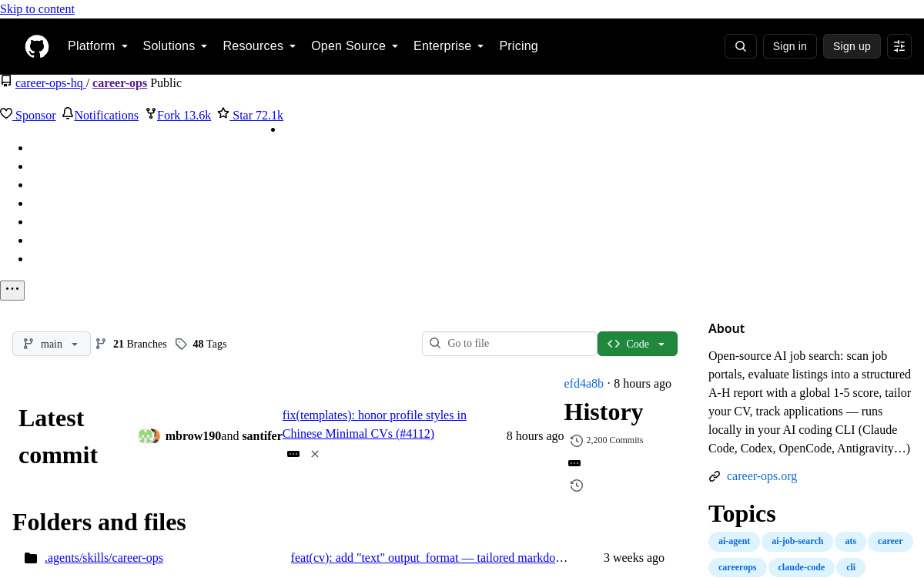Click the folder icon for .agents/skills/career-ops
Viewport: 924px width, 578px height.
coord(31,558)
